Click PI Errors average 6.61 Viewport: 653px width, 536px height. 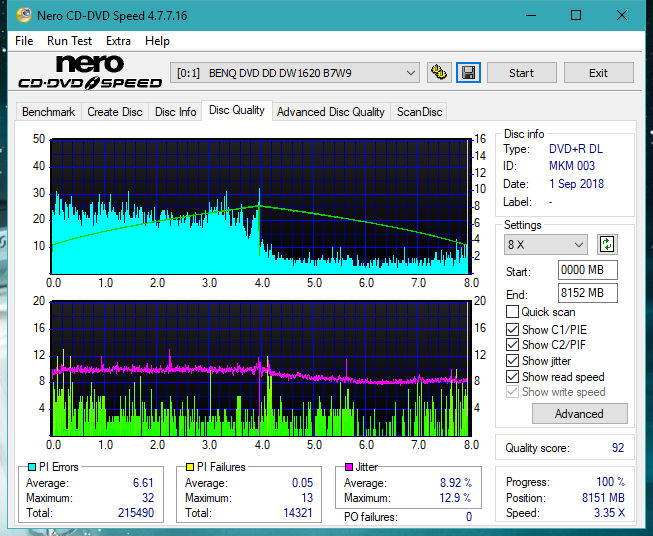click(x=143, y=483)
